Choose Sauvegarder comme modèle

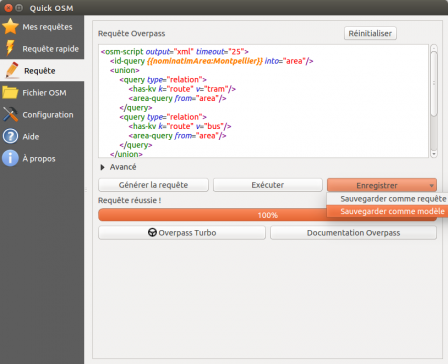[x=388, y=211]
